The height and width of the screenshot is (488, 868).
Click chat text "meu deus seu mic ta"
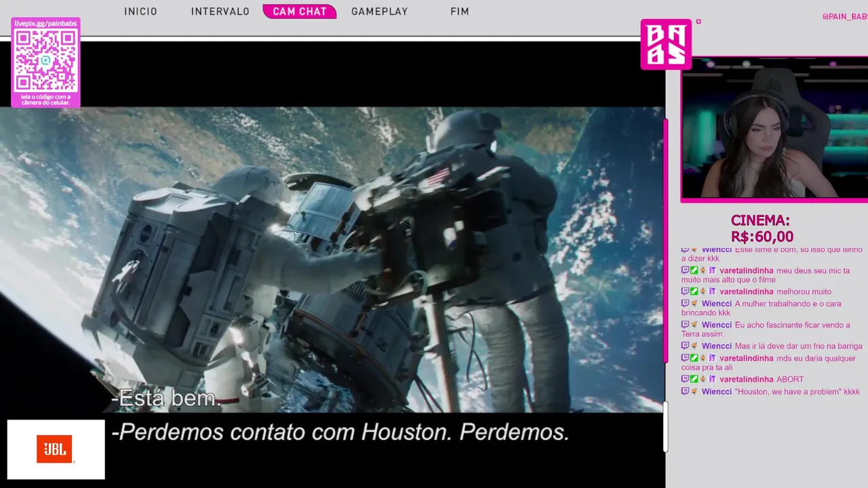tap(813, 270)
